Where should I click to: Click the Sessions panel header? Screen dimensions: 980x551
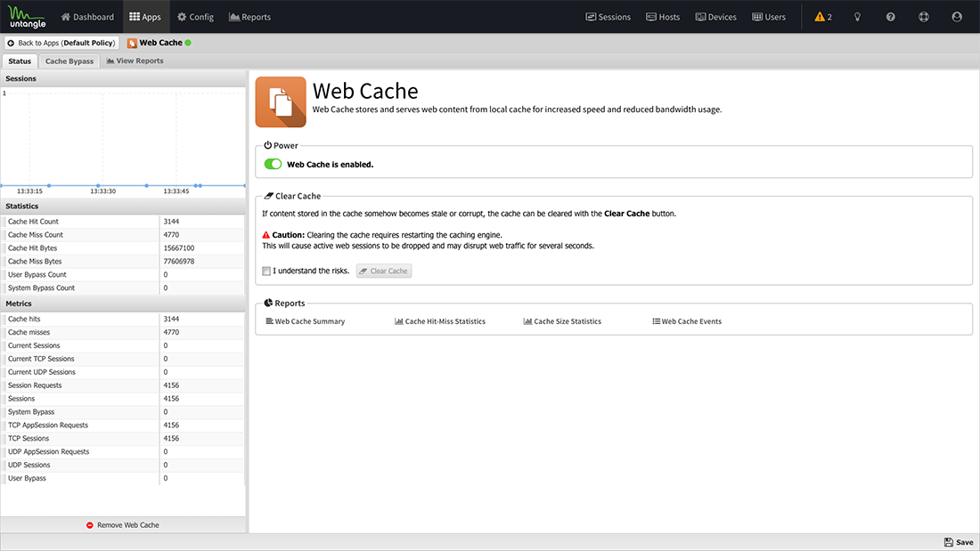pos(123,78)
